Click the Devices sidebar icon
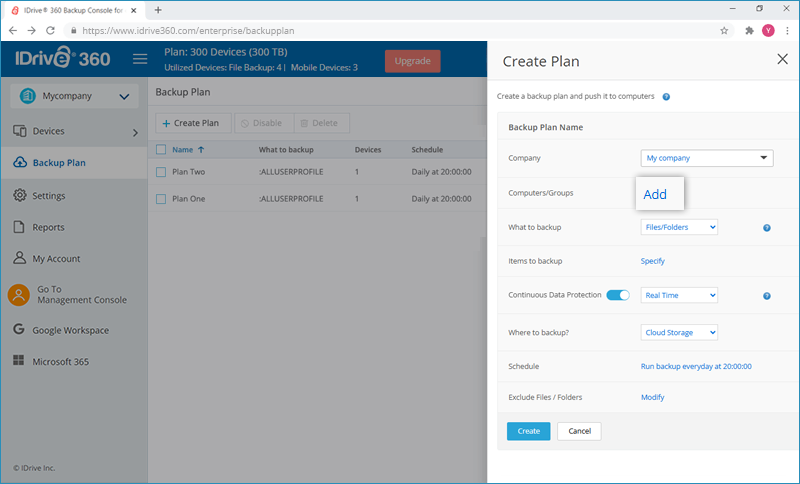Image resolution: width=800 pixels, height=484 pixels. coord(19,131)
